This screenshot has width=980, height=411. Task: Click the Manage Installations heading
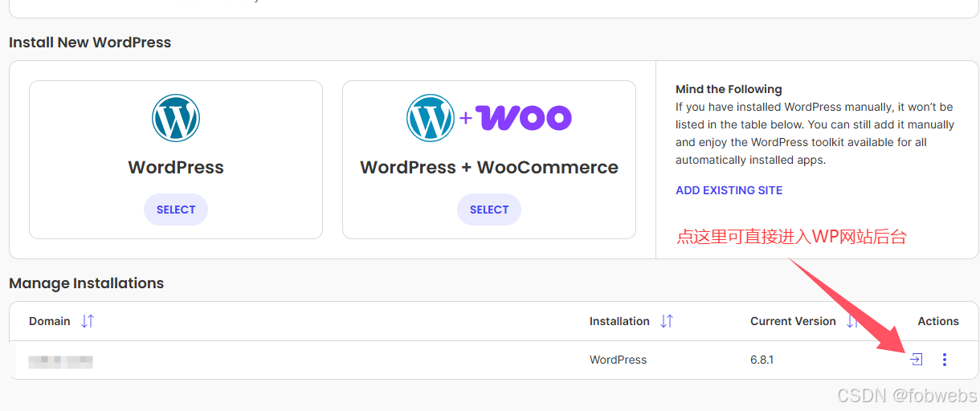[87, 283]
